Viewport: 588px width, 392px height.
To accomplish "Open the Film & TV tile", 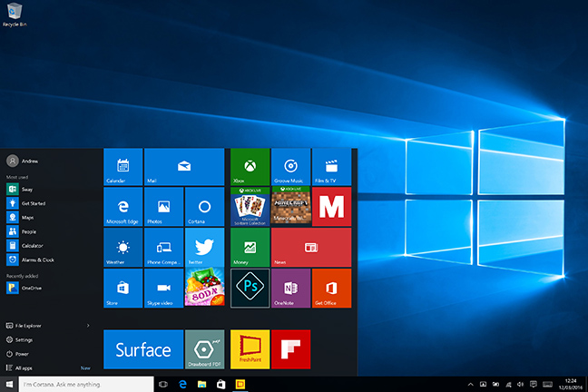I will click(x=331, y=167).
